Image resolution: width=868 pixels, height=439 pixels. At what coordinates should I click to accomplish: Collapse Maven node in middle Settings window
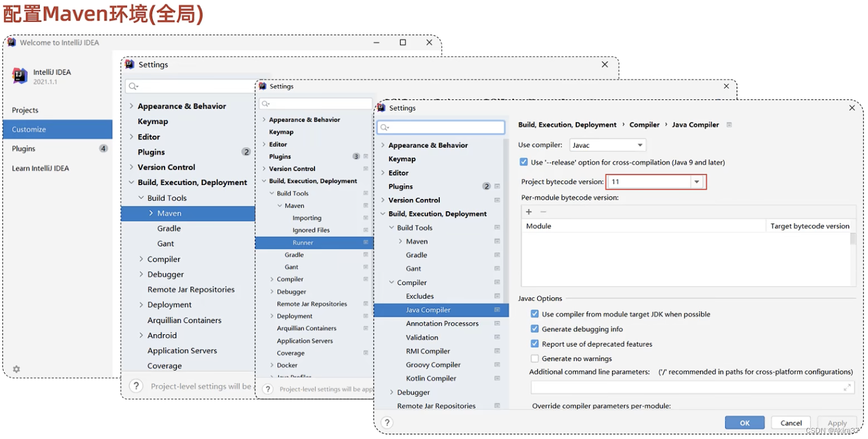pyautogui.click(x=279, y=205)
